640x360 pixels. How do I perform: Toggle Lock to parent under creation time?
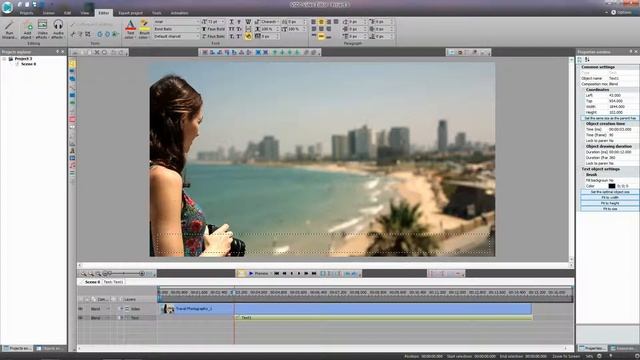[623, 140]
